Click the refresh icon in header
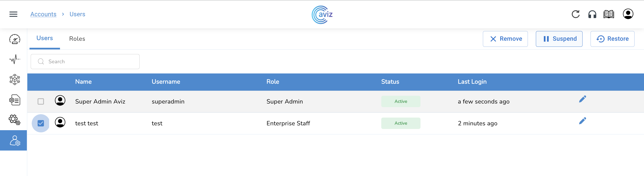Viewport: 644px width, 176px height. 576,14
